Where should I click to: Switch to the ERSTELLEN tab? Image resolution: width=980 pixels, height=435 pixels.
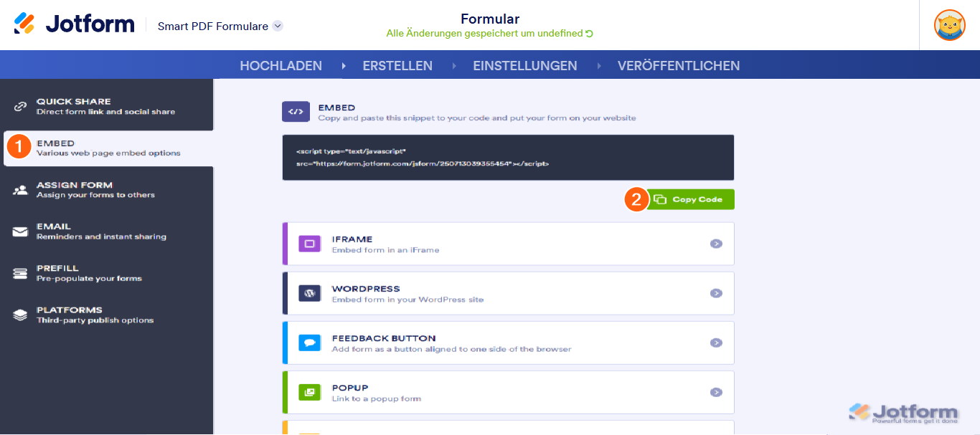[397, 65]
